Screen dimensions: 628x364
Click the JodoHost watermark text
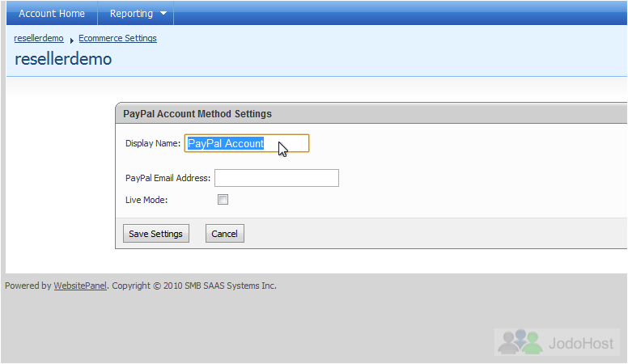coord(581,343)
